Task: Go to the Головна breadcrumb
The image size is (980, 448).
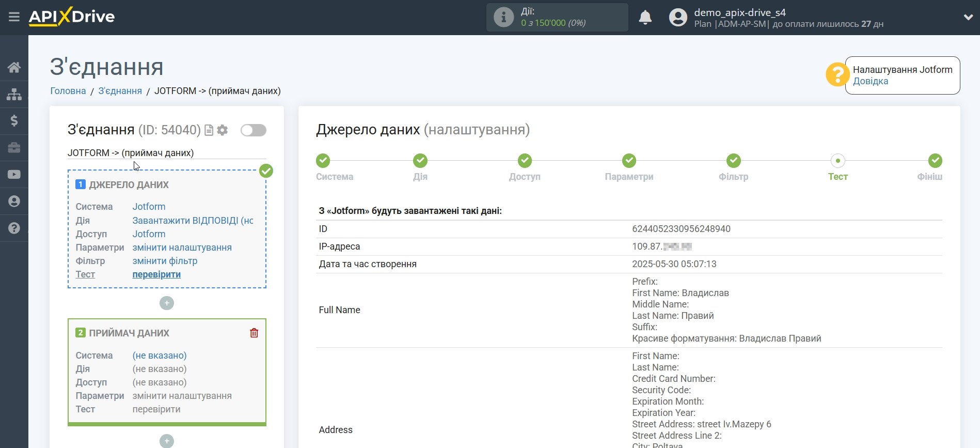Action: tap(68, 91)
